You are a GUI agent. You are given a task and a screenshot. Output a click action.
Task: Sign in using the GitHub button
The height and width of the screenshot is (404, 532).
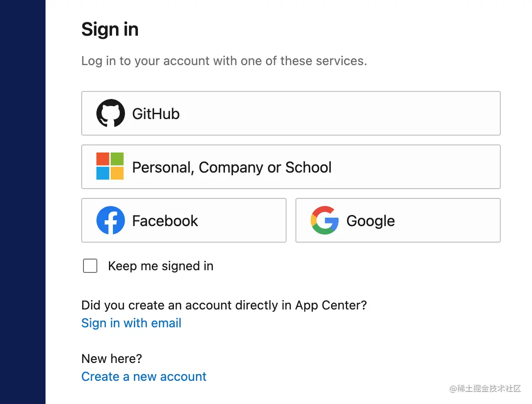pos(291,113)
